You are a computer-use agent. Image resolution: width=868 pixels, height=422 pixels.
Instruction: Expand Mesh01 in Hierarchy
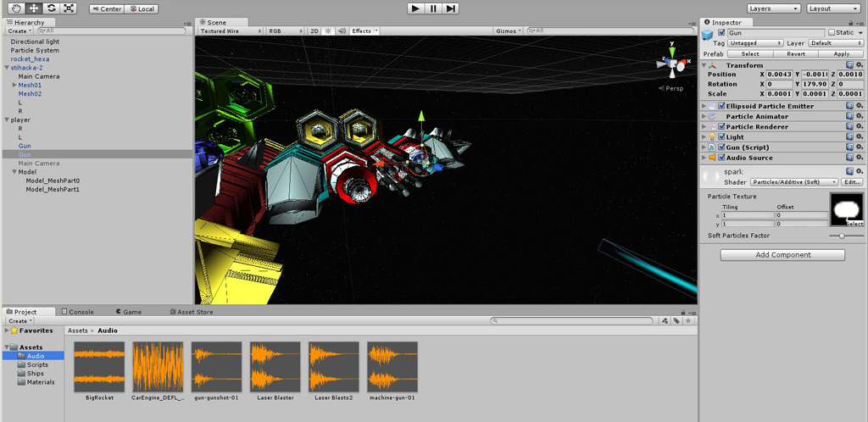14,86
